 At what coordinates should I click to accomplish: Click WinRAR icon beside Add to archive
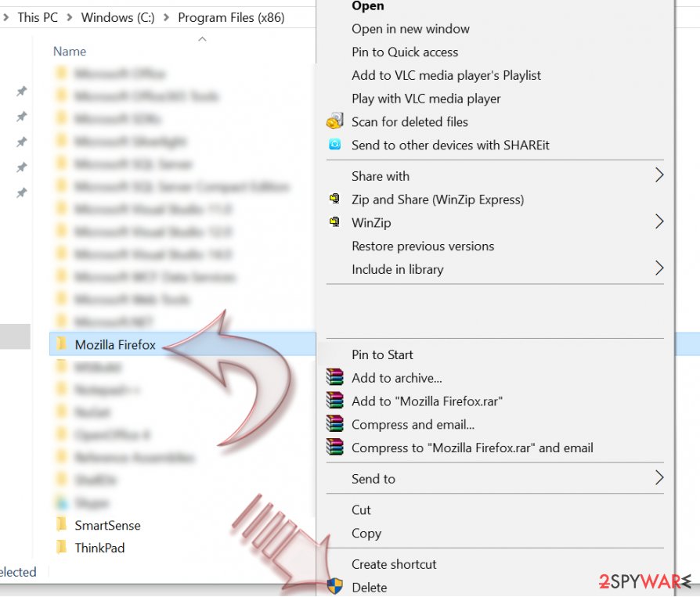click(335, 377)
